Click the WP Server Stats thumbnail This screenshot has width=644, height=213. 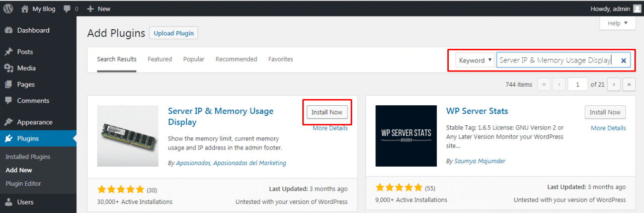[406, 136]
